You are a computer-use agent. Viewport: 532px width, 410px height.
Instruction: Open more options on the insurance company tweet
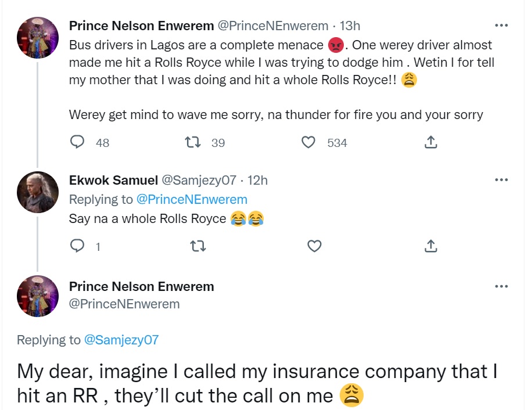click(x=501, y=286)
